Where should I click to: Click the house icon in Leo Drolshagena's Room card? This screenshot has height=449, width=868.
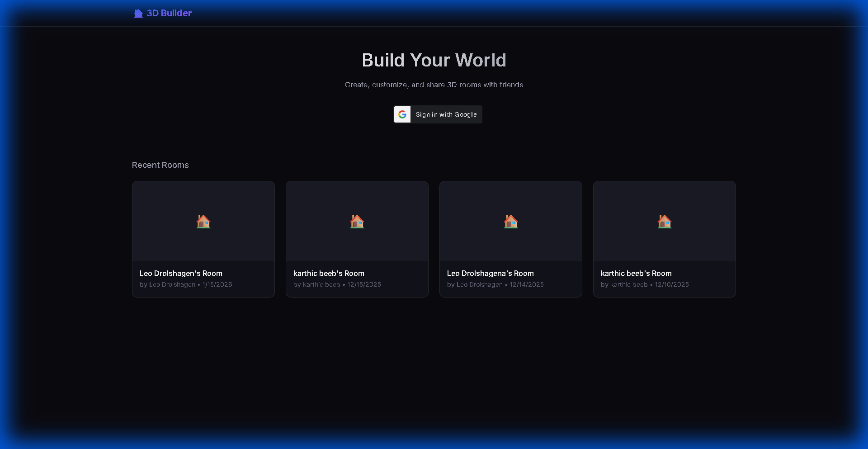(x=510, y=222)
